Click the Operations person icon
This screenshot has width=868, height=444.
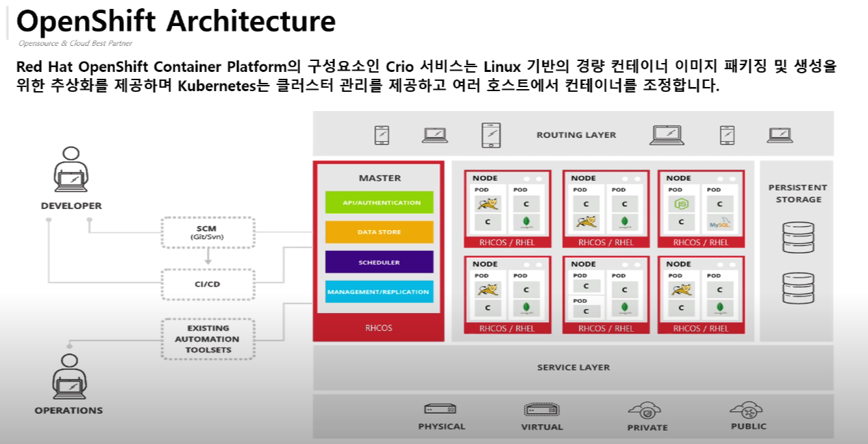pyautogui.click(x=71, y=376)
